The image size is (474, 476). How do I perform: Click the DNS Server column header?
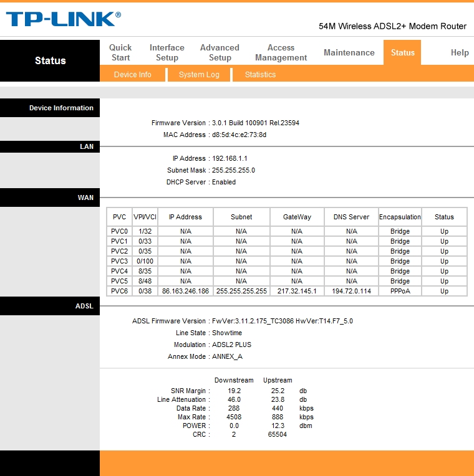[x=351, y=217]
